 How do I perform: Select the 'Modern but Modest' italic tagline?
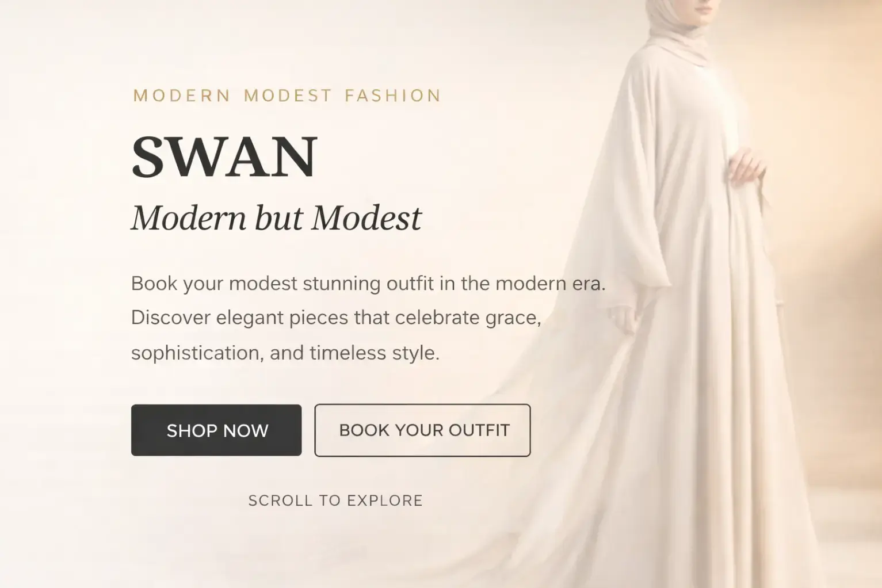pos(276,219)
